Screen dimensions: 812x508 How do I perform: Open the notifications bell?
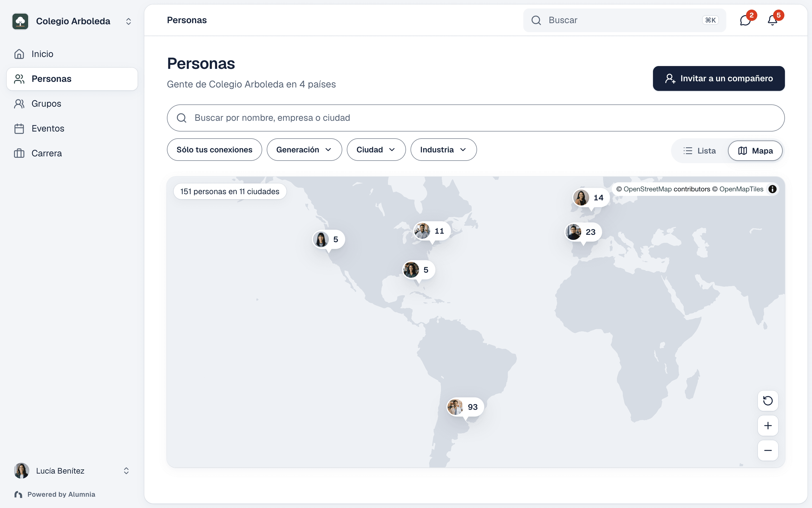pos(773,21)
